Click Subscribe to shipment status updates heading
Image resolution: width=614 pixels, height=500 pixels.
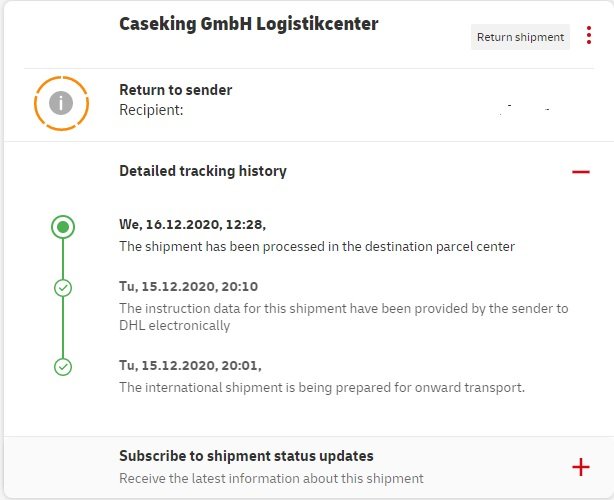[246, 456]
